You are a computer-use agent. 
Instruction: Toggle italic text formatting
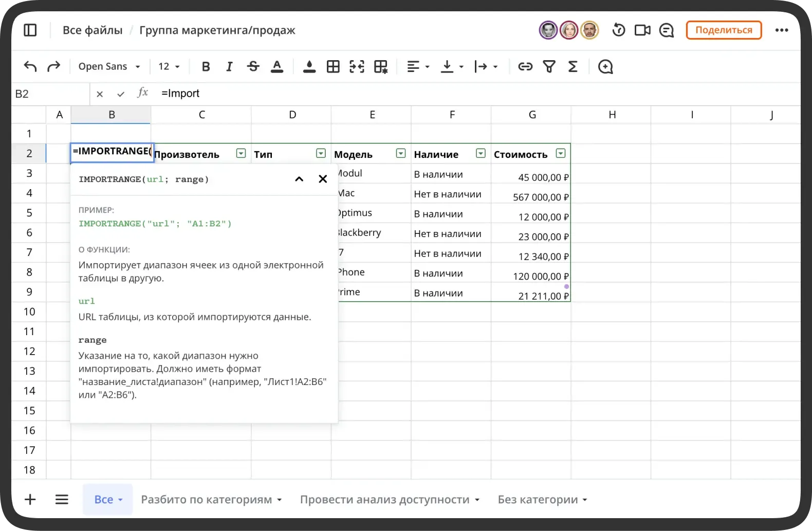click(x=229, y=66)
